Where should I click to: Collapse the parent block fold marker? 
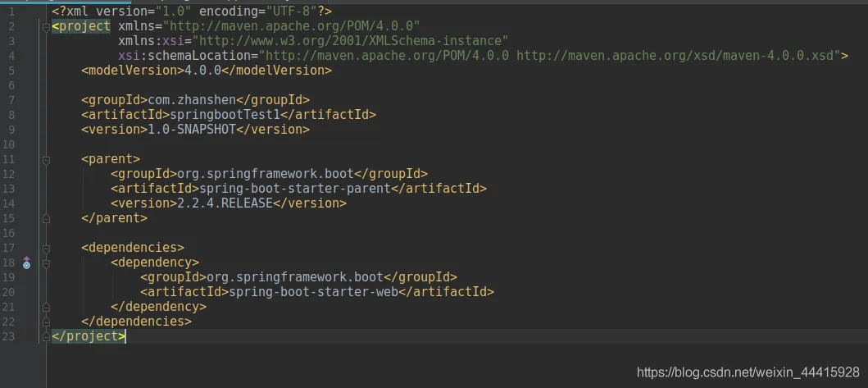pyautogui.click(x=46, y=159)
